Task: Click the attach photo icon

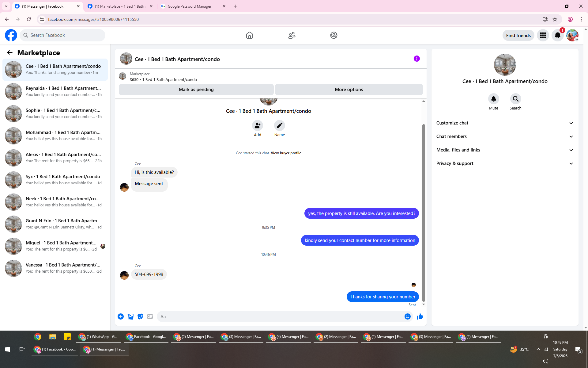Action: [130, 316]
